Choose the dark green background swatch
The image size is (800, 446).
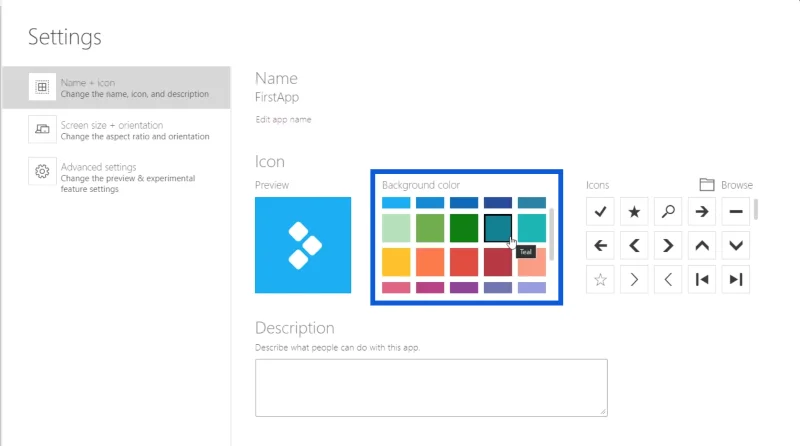click(x=464, y=228)
